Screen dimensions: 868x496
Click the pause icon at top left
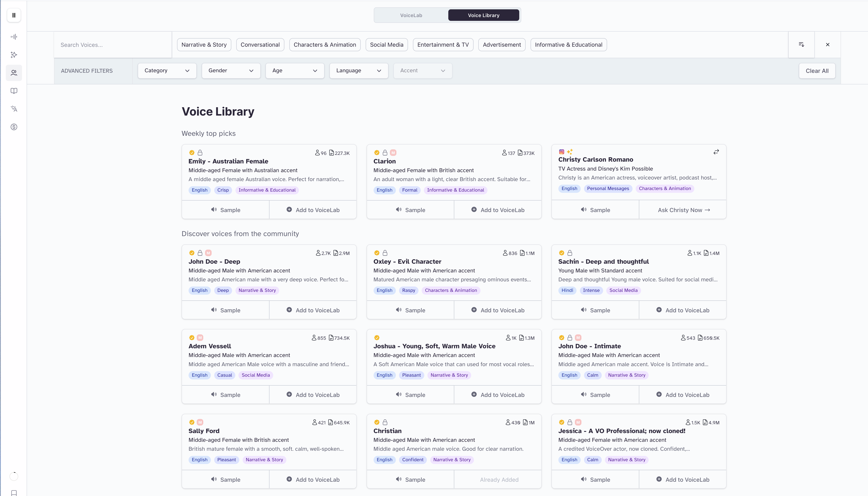point(14,15)
